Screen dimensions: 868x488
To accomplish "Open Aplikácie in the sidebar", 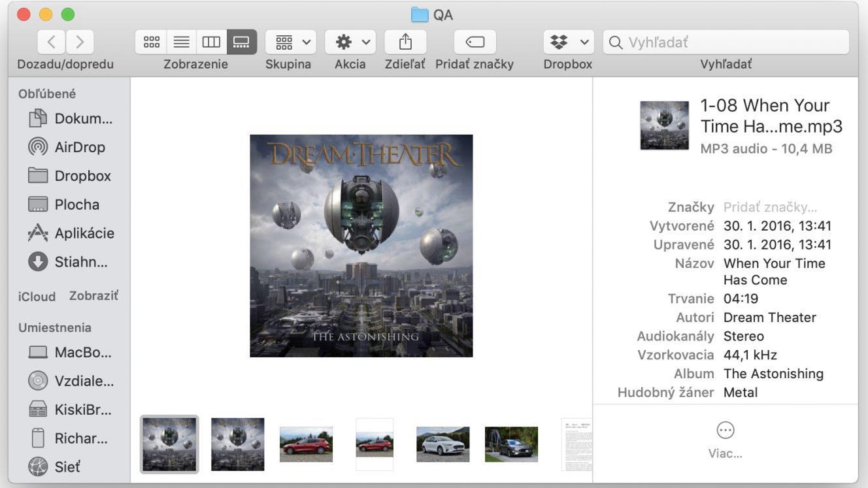I will pyautogui.click(x=71, y=233).
